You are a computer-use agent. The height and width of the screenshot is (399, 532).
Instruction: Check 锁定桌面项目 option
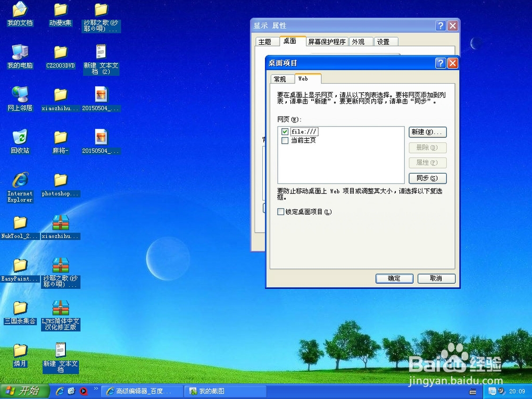280,211
